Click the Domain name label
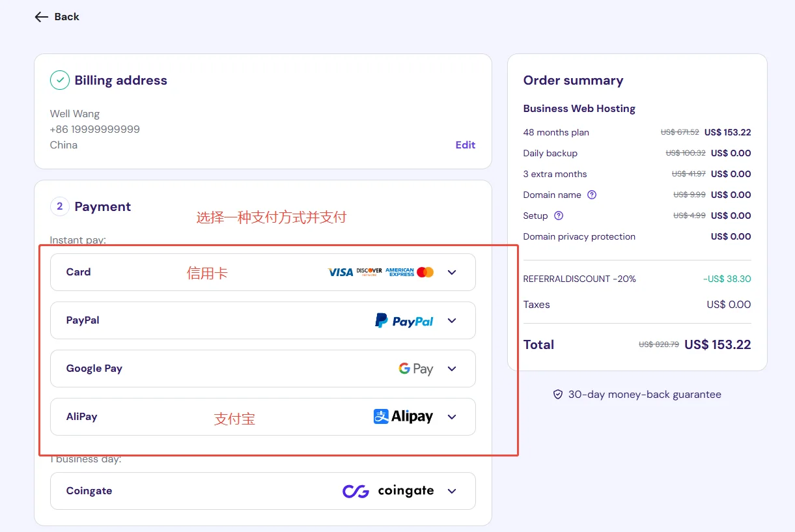This screenshot has height=532, width=795. click(552, 195)
